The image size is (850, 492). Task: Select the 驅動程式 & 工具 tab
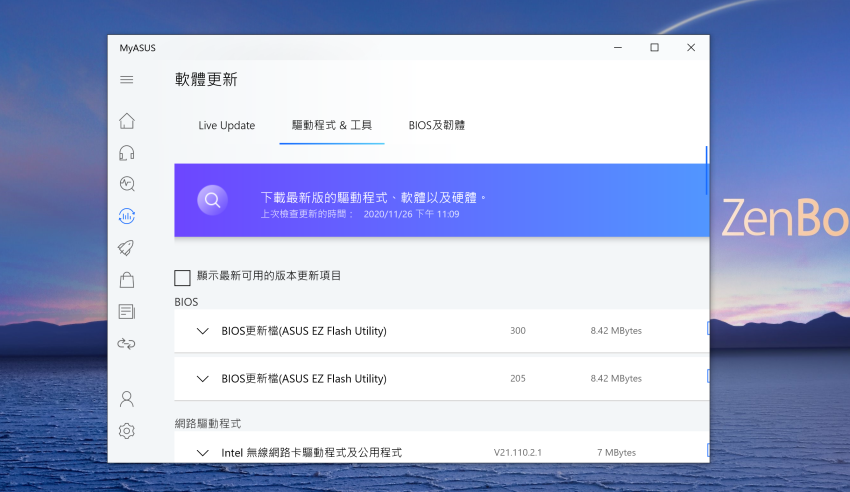332,125
